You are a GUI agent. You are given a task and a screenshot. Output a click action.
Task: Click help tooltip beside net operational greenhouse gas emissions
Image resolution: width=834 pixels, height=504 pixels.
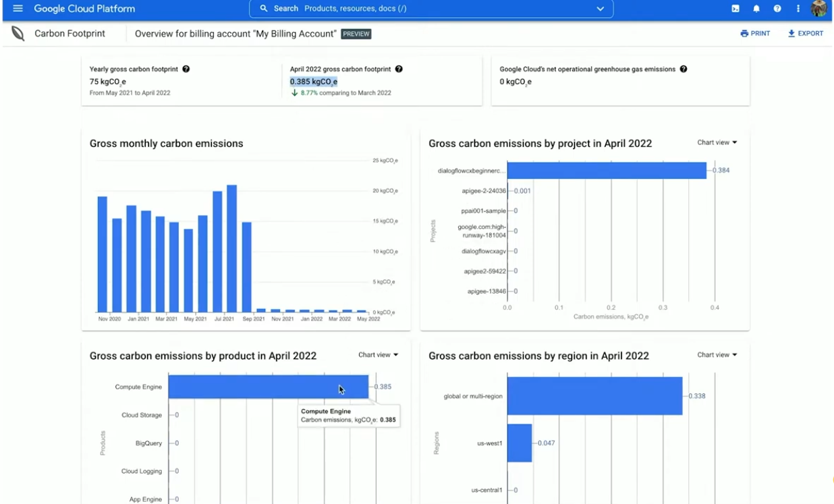[684, 69]
